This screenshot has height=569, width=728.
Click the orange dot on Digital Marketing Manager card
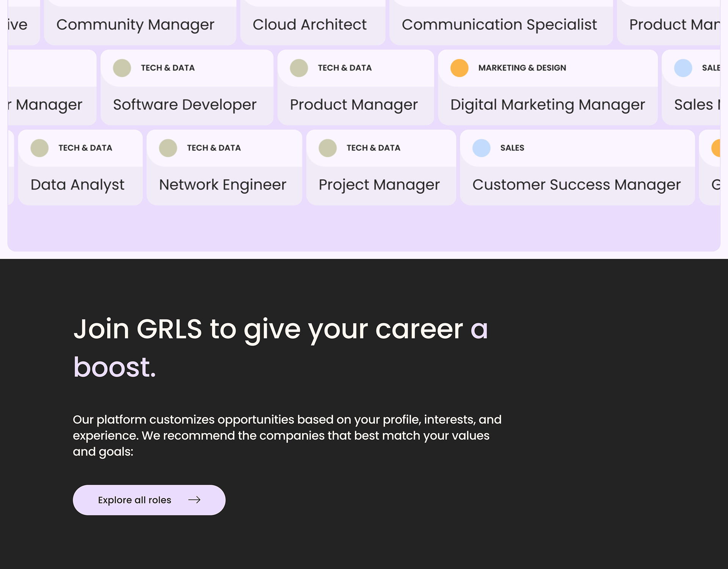coord(459,68)
